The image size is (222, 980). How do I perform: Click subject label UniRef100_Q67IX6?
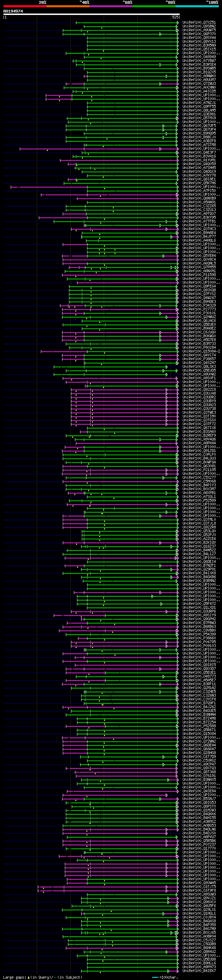click(x=199, y=428)
